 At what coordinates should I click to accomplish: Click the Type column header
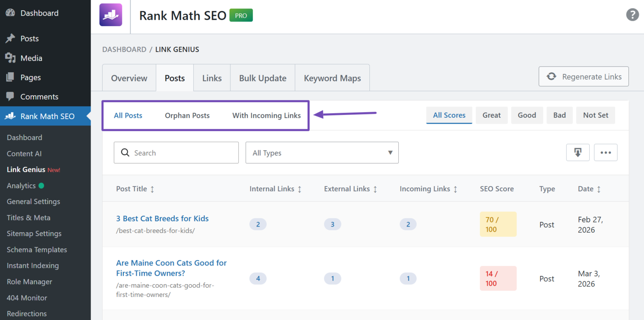[547, 189]
